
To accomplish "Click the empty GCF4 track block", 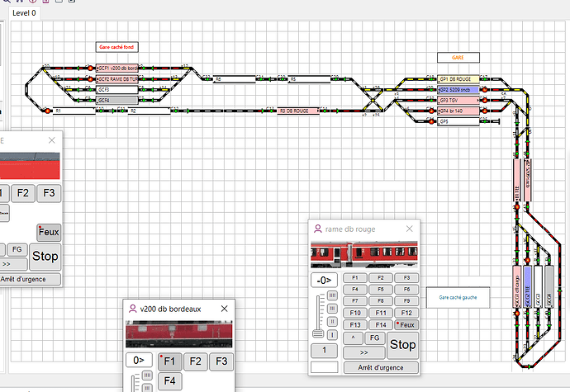I will (117, 100).
